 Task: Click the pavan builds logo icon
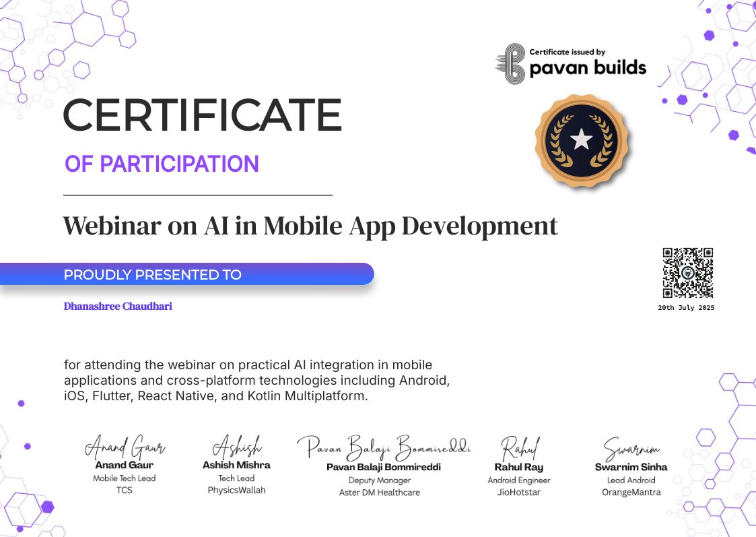coord(510,64)
